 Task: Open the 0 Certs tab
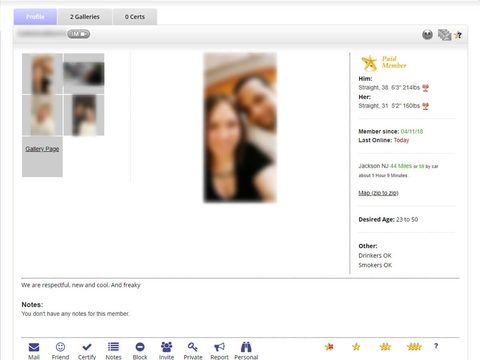[x=135, y=17]
